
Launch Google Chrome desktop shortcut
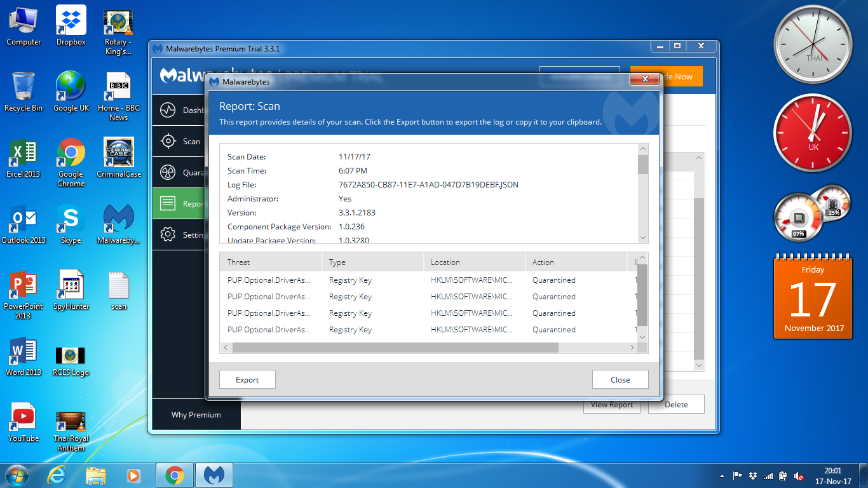(71, 162)
